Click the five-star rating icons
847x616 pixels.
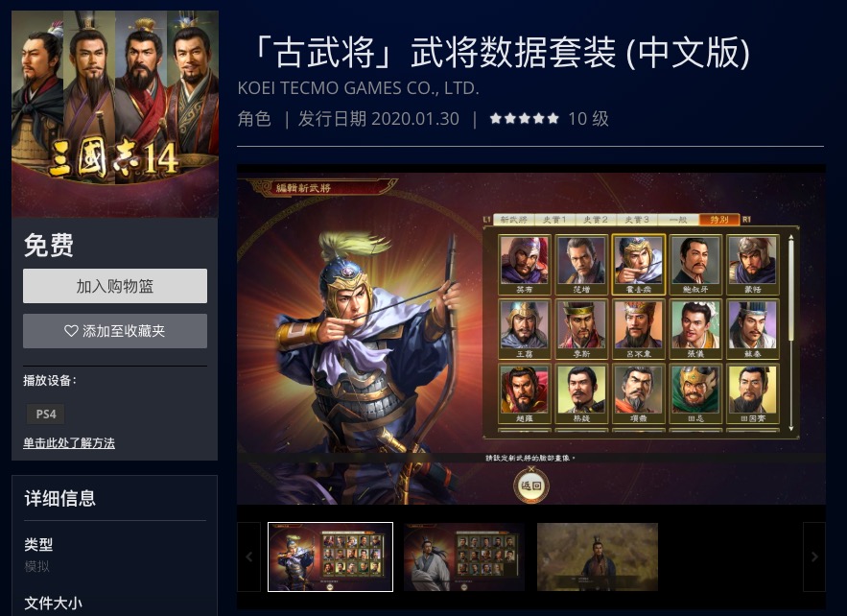point(524,118)
